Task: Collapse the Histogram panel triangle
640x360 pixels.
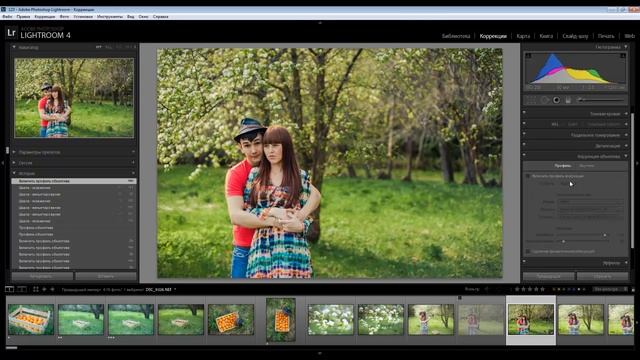Action: pyautogui.click(x=626, y=47)
